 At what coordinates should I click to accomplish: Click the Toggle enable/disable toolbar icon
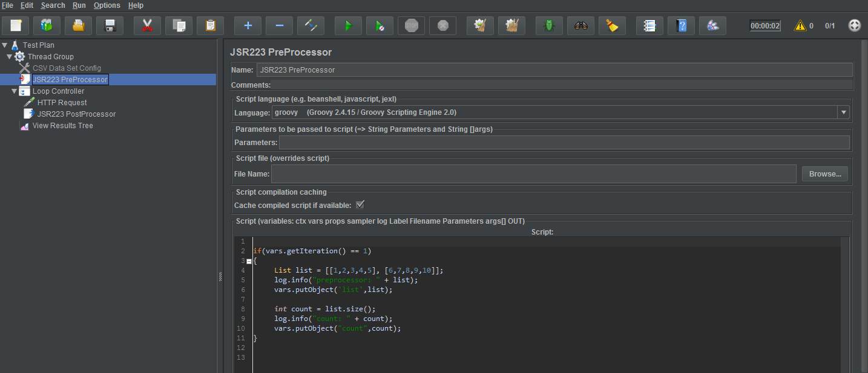(x=311, y=25)
